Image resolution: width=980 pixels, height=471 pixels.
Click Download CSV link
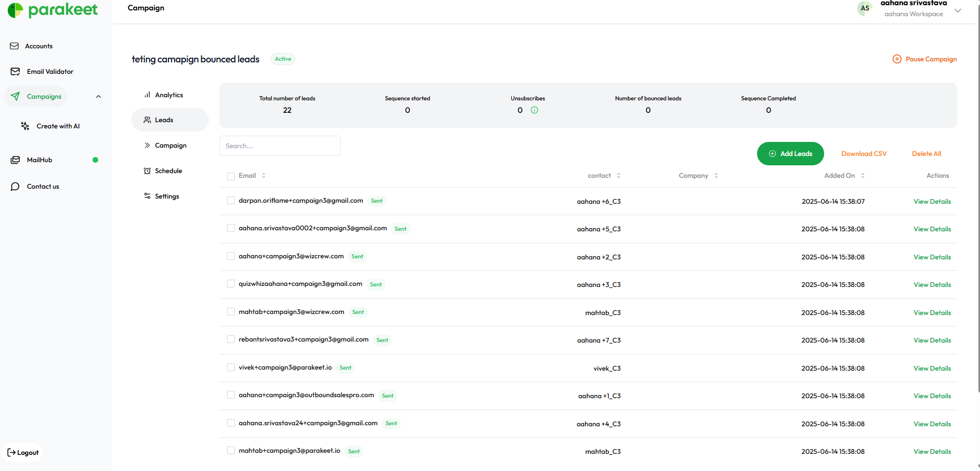tap(864, 154)
